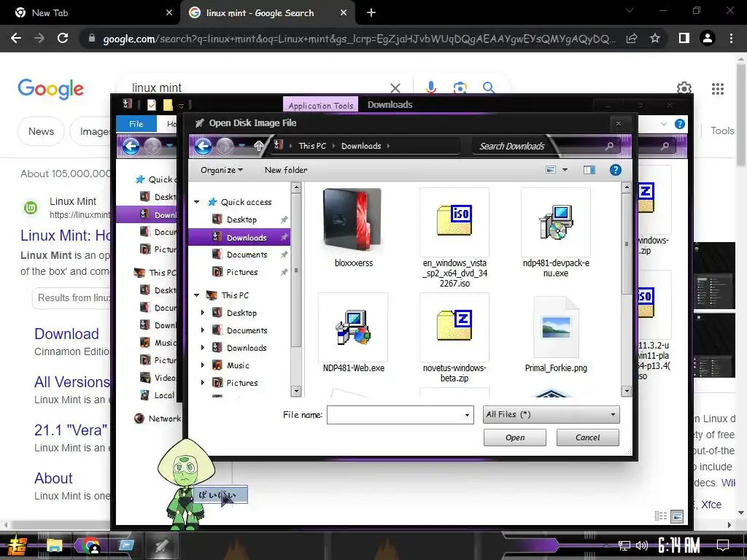Click the change view icon in dialog toolbar
The image size is (747, 560).
(x=551, y=170)
